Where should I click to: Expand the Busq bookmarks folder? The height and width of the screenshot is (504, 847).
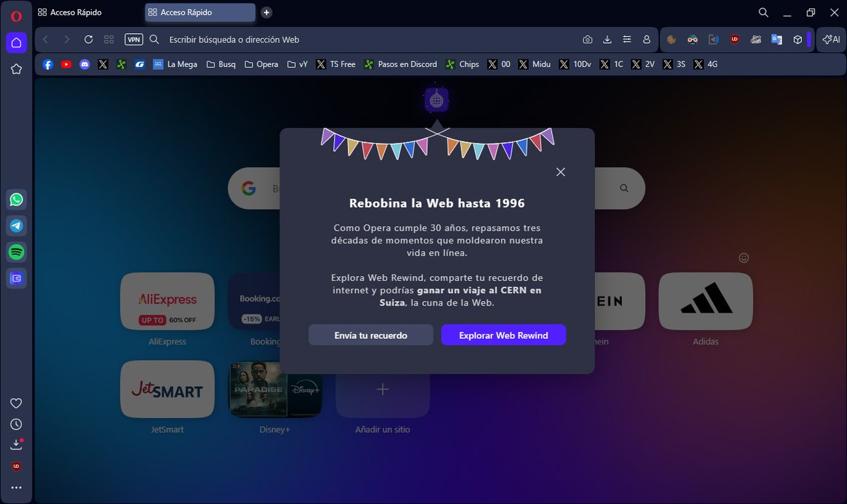pyautogui.click(x=221, y=64)
